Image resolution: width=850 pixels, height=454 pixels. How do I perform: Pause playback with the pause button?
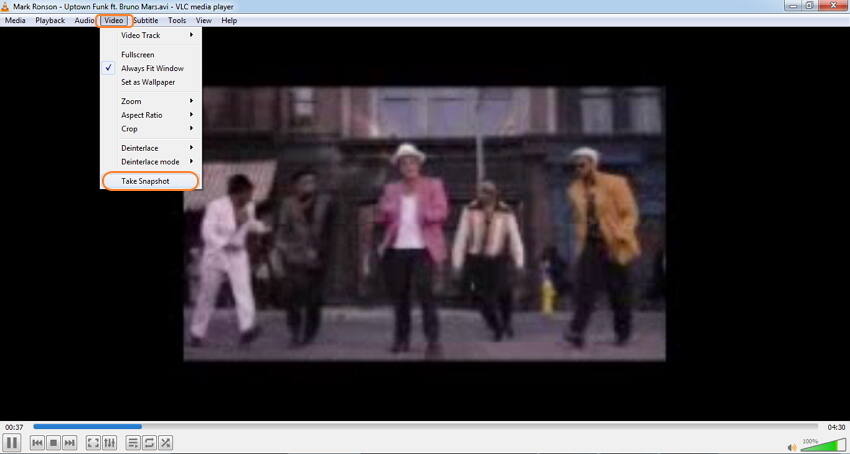click(x=12, y=443)
